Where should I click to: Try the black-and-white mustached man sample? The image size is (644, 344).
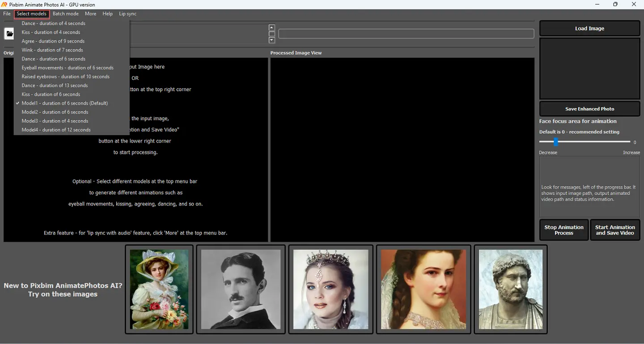241,289
